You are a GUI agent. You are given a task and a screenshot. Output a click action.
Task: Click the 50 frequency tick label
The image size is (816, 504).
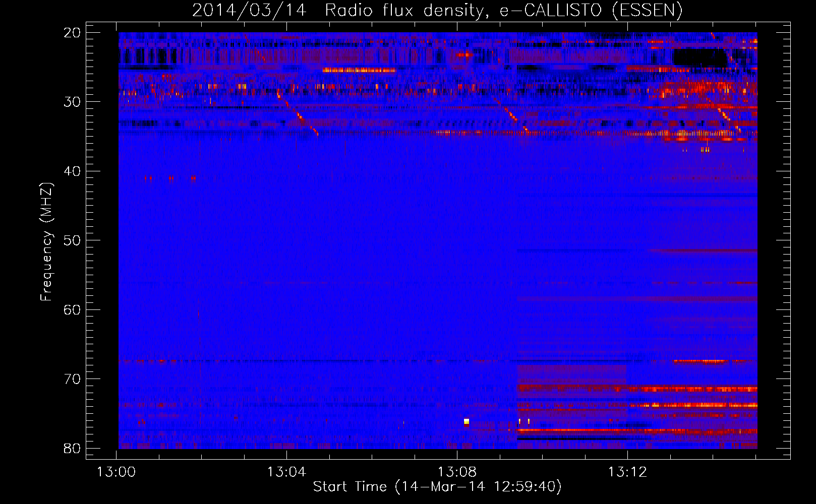pyautogui.click(x=72, y=240)
